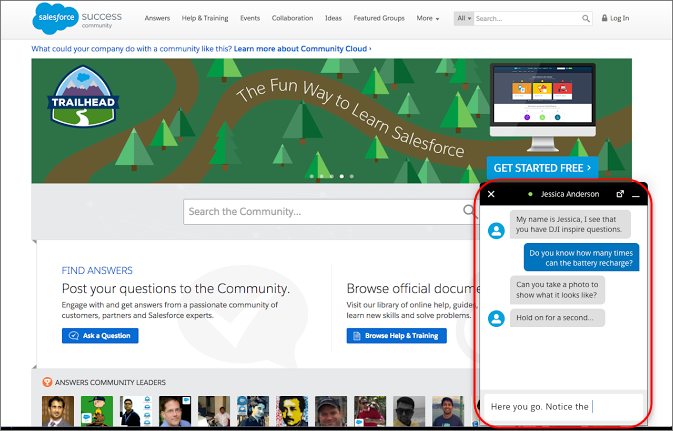Image resolution: width=673 pixels, height=431 pixels.
Task: Open the man in sunglasses leader avatar
Action: click(x=409, y=411)
